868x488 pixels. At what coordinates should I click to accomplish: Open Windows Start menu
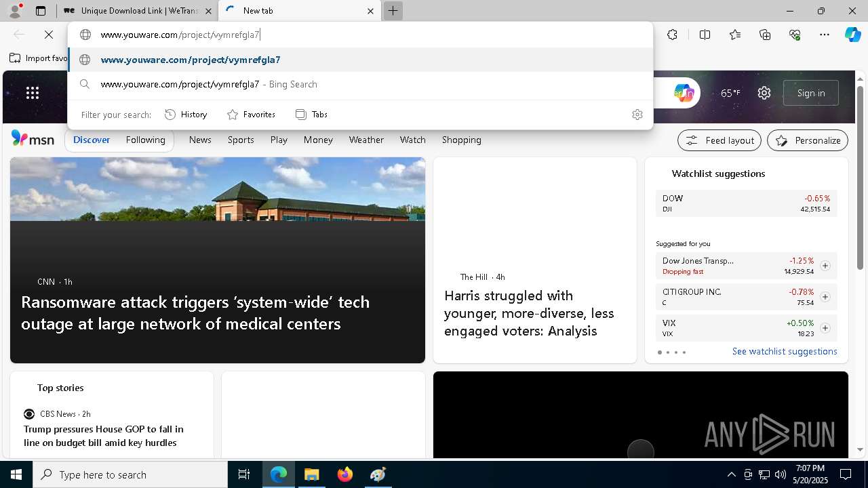pos(16,474)
